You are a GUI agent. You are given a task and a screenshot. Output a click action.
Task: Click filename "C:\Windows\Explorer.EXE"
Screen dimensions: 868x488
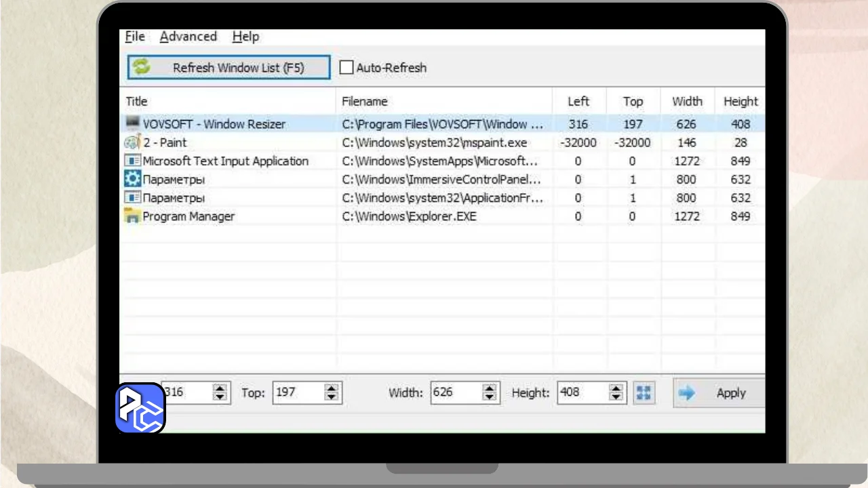410,216
